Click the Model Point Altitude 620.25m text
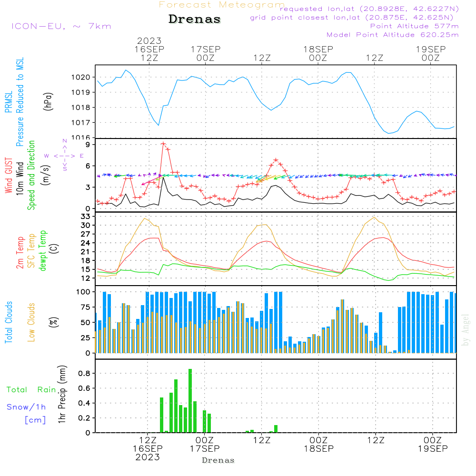Screen dimensions: 476x476 (392, 35)
